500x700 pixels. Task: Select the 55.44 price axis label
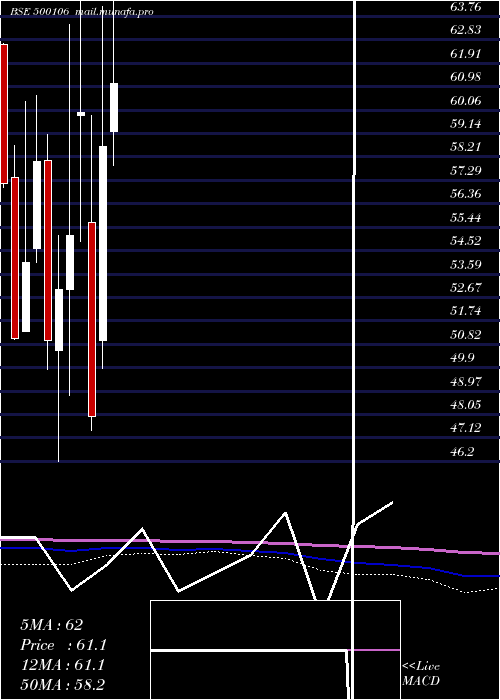click(466, 217)
